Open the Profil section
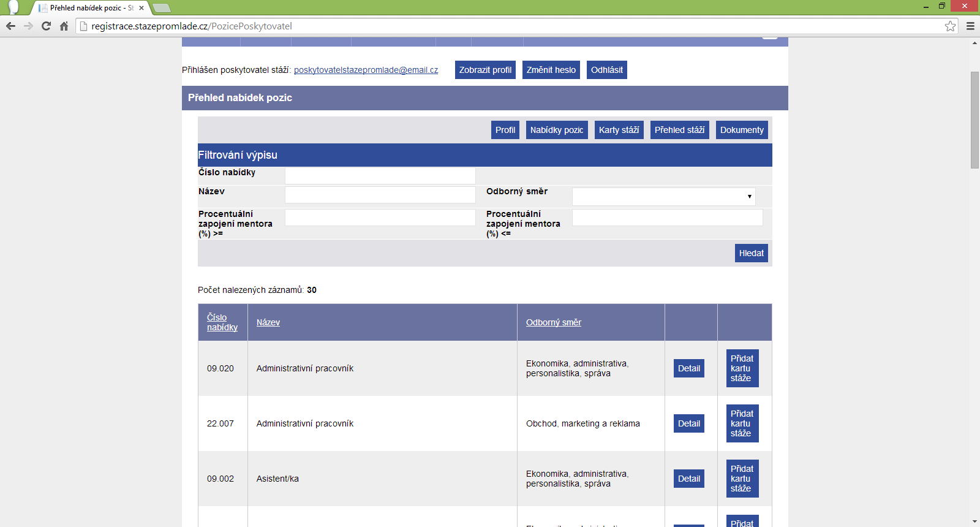 pyautogui.click(x=505, y=130)
